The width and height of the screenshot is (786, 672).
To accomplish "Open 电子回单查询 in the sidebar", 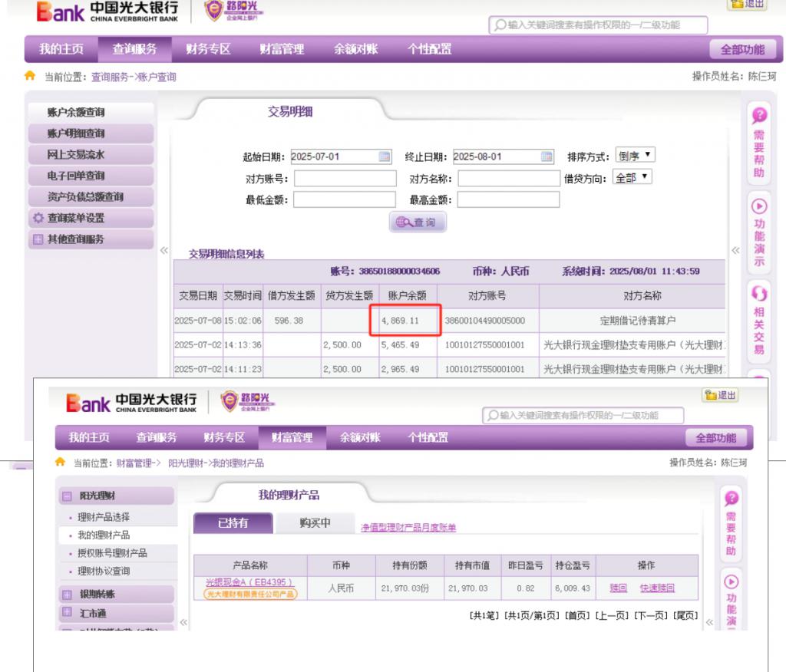I will (x=76, y=176).
